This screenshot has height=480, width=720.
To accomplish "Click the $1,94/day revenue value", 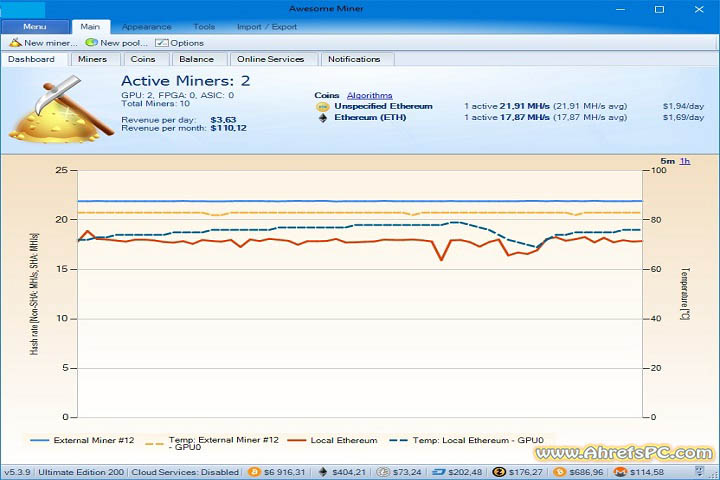I will tap(683, 106).
